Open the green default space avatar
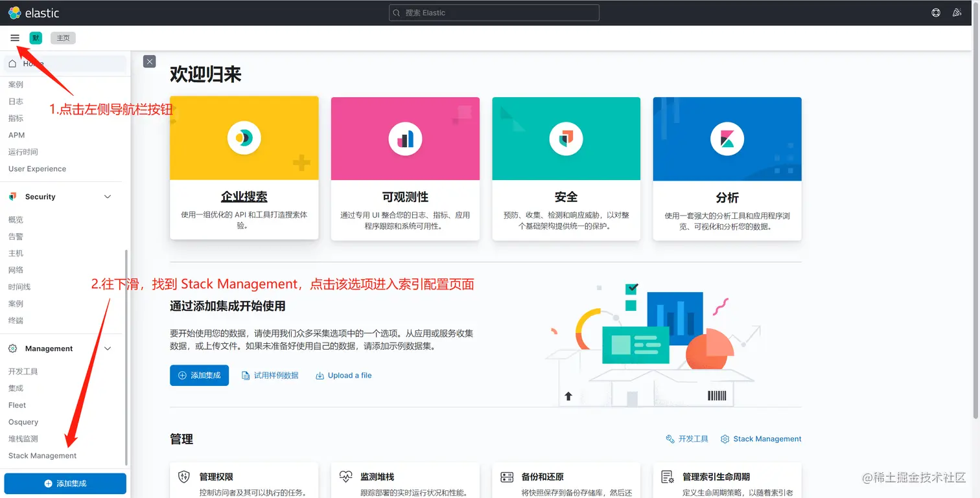 tap(36, 38)
